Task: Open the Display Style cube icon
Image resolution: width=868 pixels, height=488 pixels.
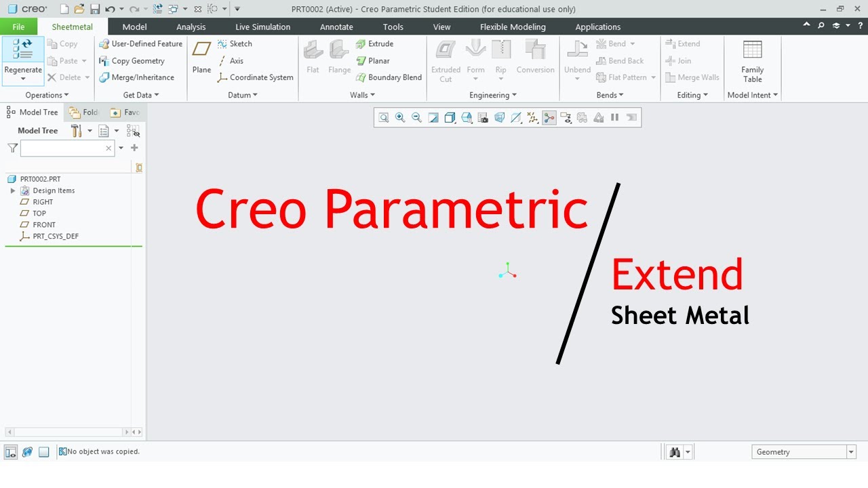Action: 450,117
